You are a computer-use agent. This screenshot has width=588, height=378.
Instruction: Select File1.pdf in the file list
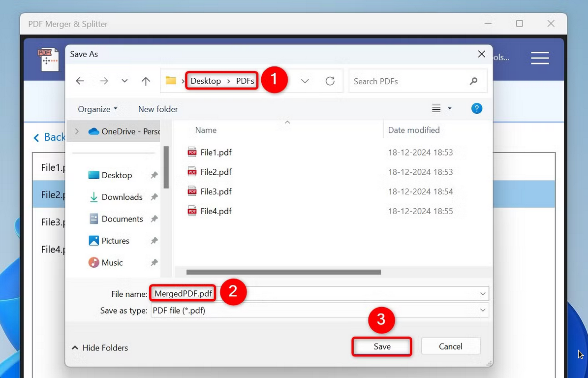(216, 152)
